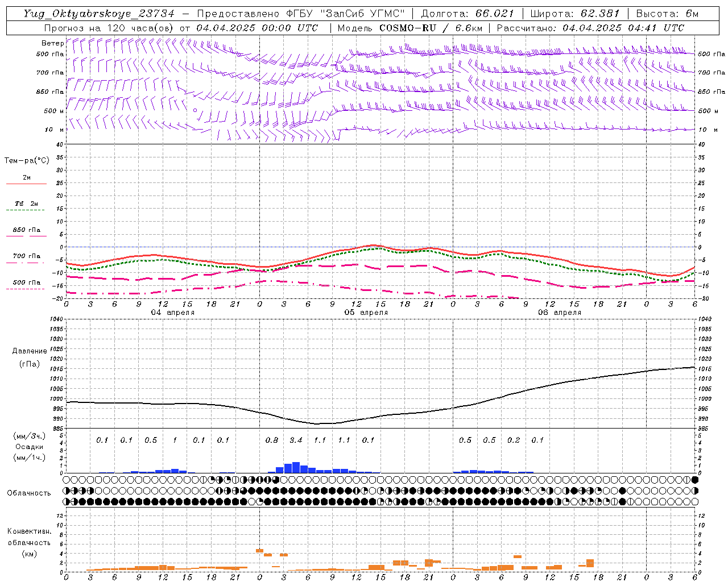This screenshot has width=728, height=582.
Task: Click the 0.2 precipitation total value
Action: coord(514,440)
